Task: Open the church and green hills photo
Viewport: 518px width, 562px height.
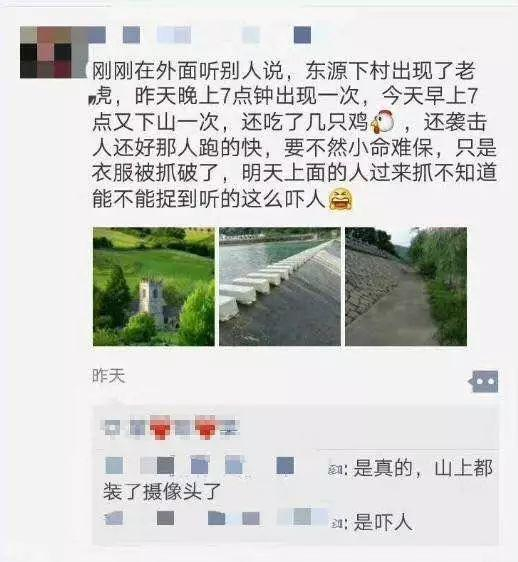Action: tap(154, 286)
